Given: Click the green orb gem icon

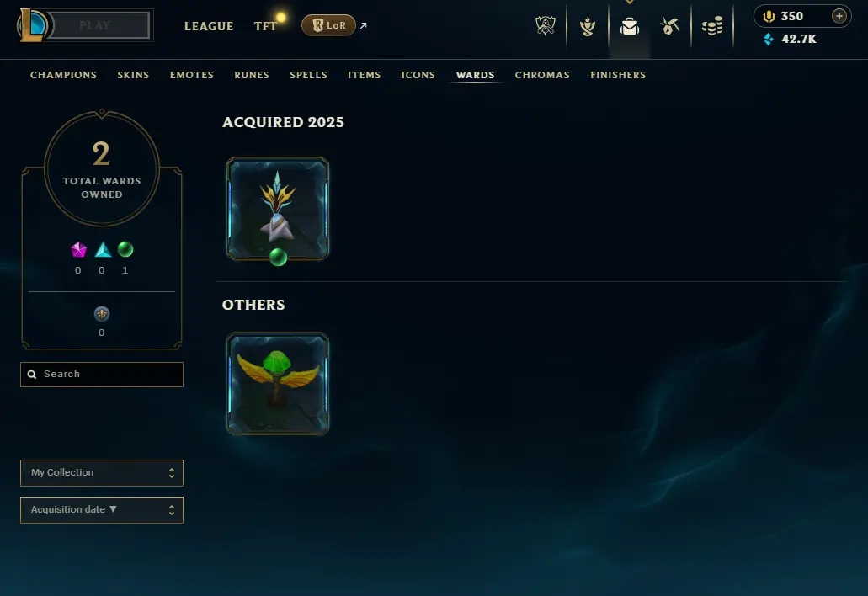Looking at the screenshot, I should pyautogui.click(x=125, y=249).
